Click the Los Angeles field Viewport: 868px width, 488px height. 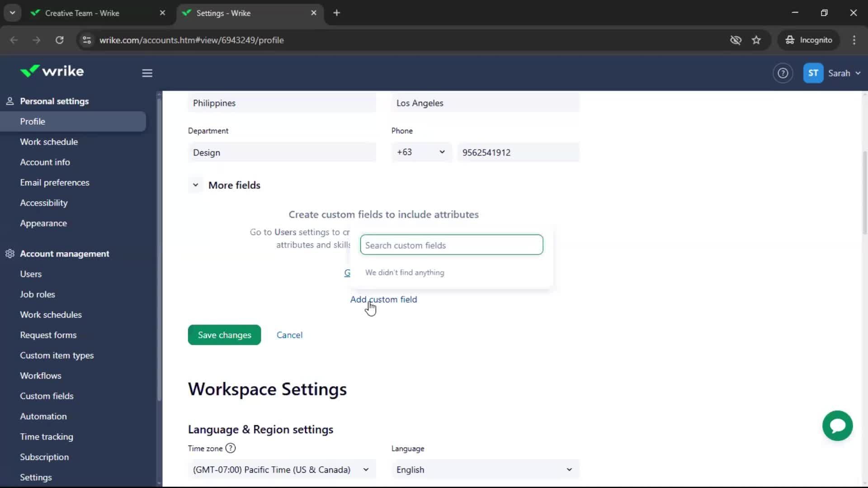click(x=485, y=103)
